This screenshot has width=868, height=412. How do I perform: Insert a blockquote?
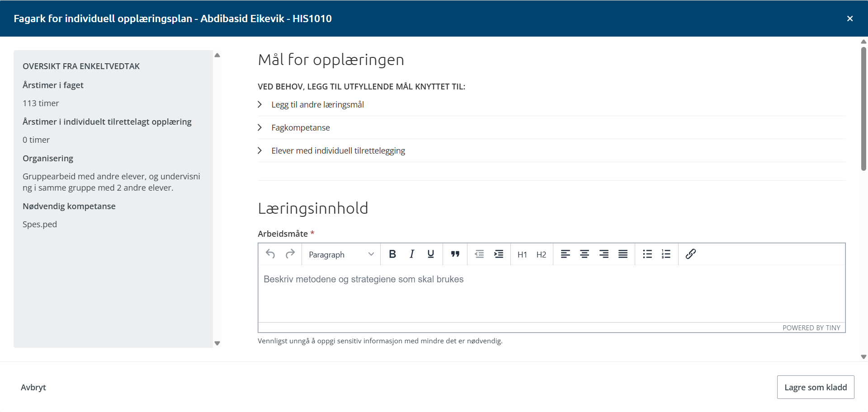(455, 254)
